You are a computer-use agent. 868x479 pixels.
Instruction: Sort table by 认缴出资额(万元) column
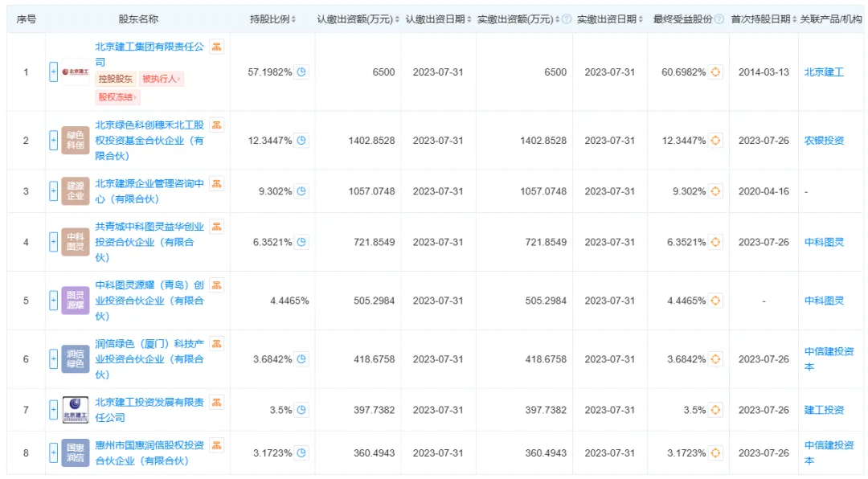397,19
